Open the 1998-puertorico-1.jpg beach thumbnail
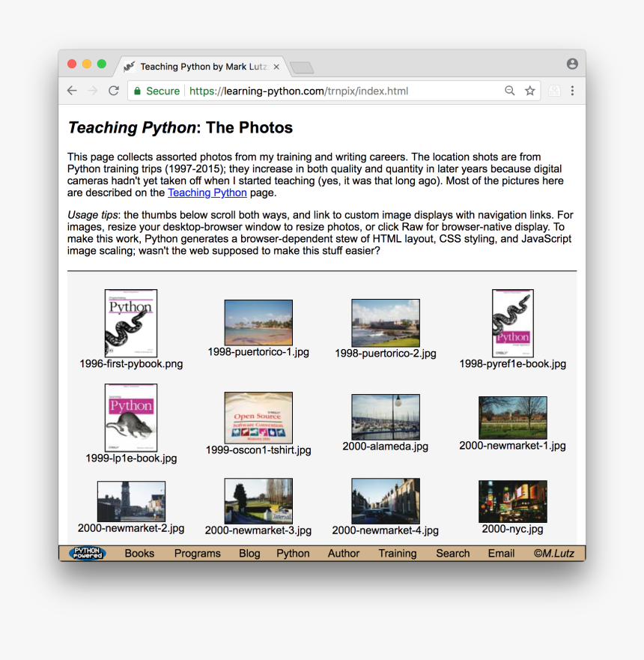644x660 pixels. pyautogui.click(x=258, y=323)
